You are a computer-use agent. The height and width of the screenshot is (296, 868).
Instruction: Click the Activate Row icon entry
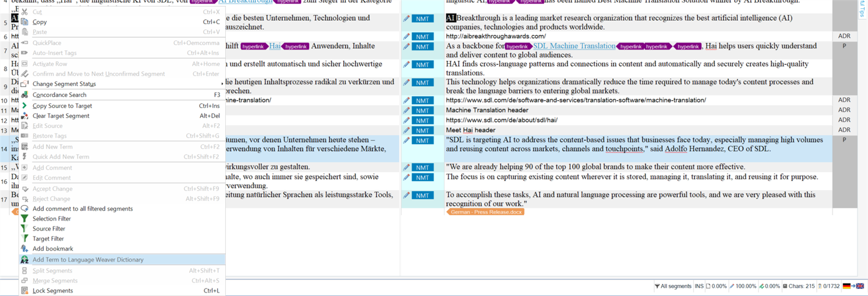coord(24,64)
